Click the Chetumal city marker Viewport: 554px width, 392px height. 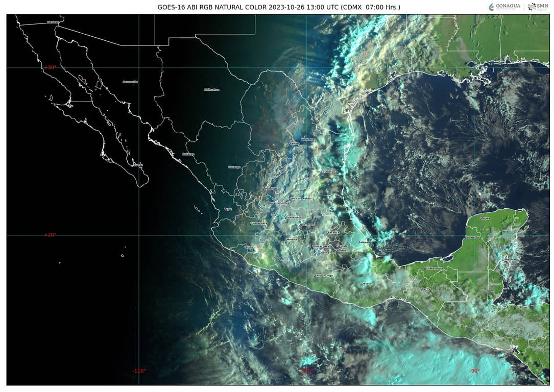pos(510,259)
